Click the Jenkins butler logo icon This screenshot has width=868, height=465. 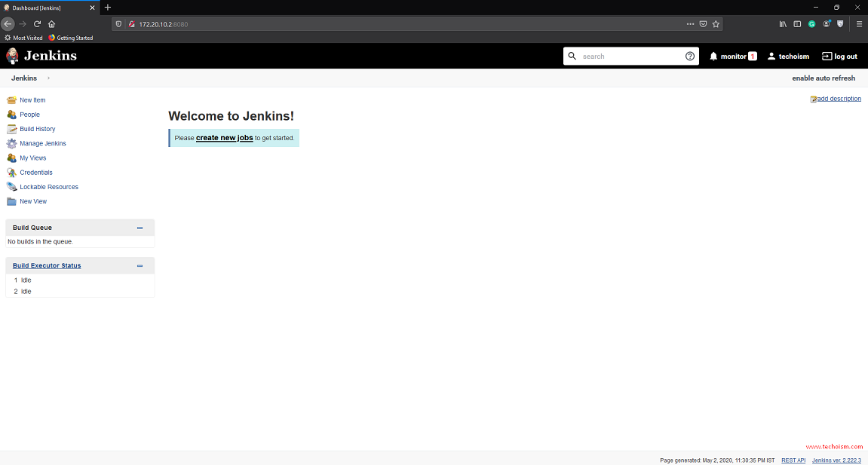point(12,56)
